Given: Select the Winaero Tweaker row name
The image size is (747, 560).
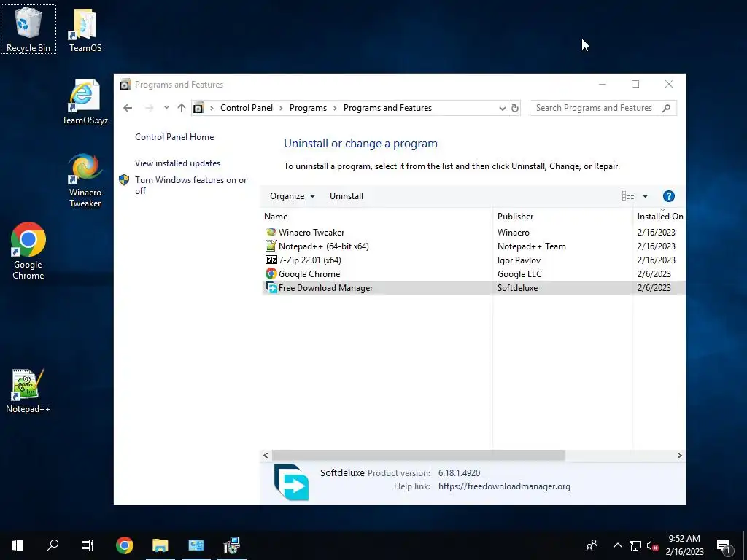Looking at the screenshot, I should 311,233.
